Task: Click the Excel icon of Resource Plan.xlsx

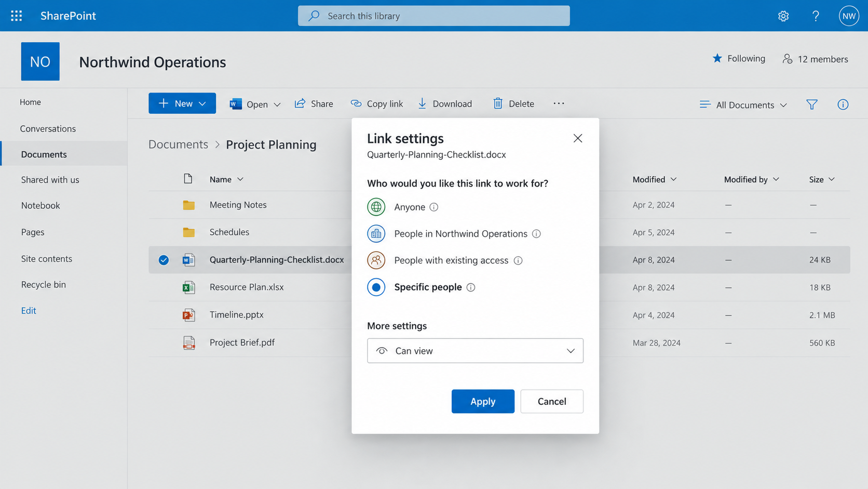Action: click(188, 287)
